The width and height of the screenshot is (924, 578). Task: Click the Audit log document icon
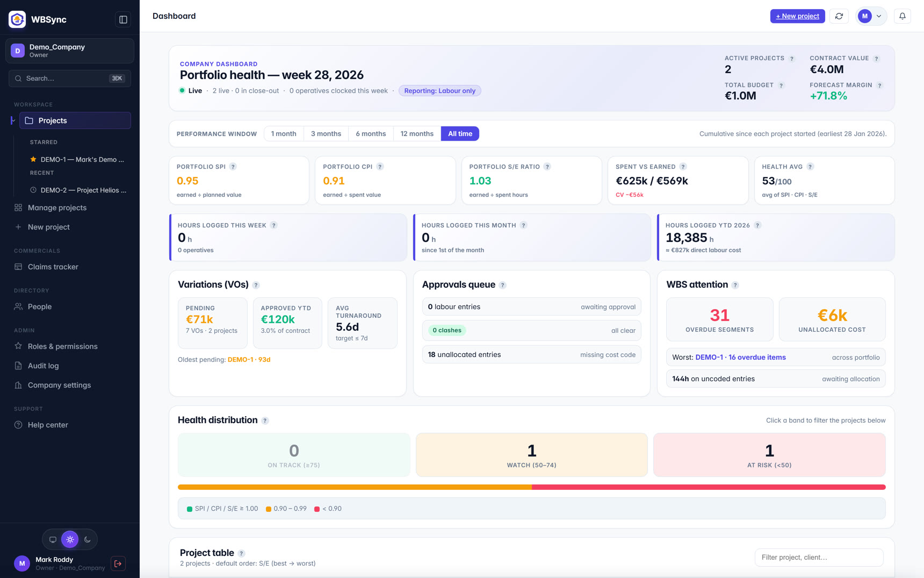(x=18, y=366)
